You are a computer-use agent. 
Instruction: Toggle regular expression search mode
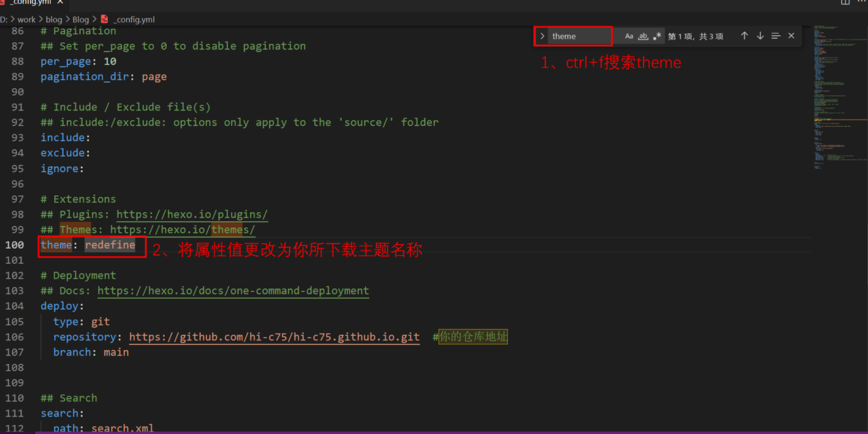pyautogui.click(x=656, y=36)
